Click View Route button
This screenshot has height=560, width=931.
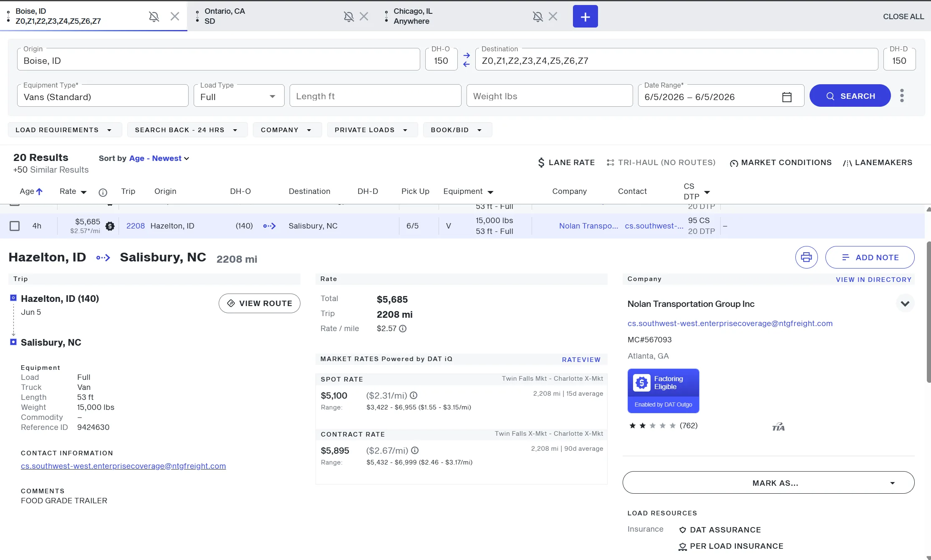(259, 303)
